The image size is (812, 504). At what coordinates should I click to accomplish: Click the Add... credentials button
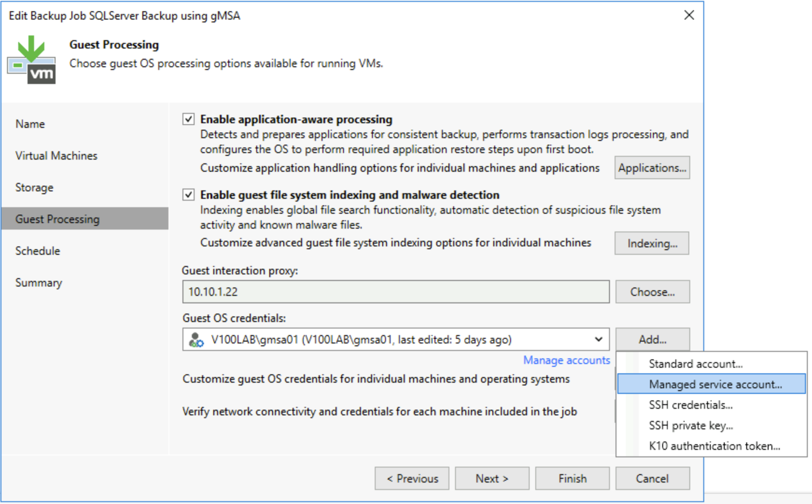coord(652,340)
